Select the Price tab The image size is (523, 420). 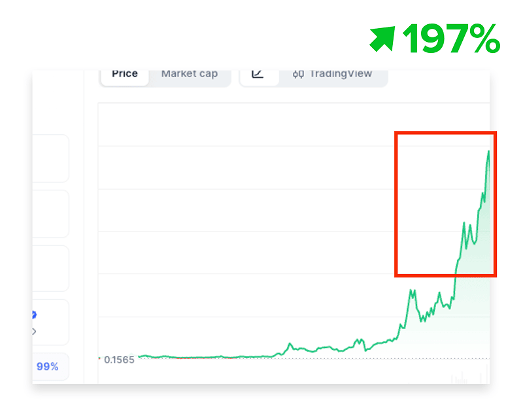coord(125,74)
